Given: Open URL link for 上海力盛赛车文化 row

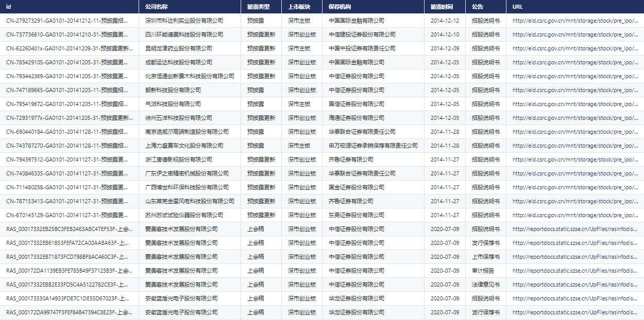Looking at the screenshot, I should point(575,146).
